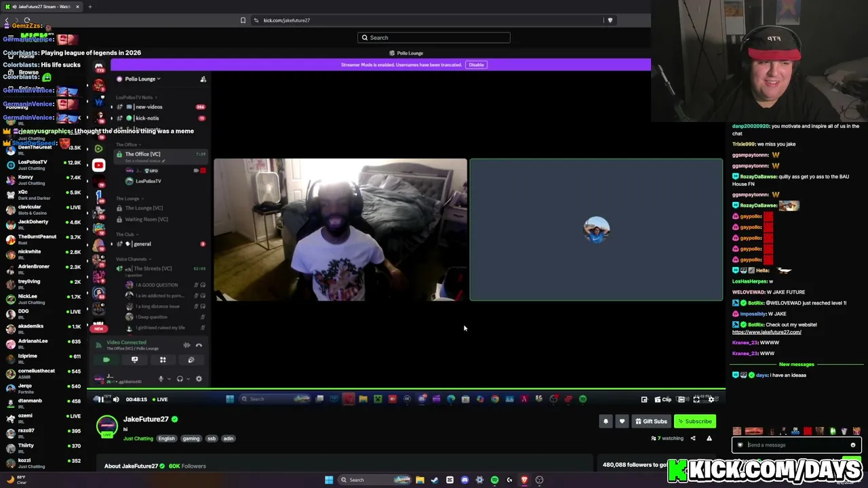Open JackDoherty channel in Kick sidebar
Viewport: 868px width, 488px height.
[x=43, y=224]
